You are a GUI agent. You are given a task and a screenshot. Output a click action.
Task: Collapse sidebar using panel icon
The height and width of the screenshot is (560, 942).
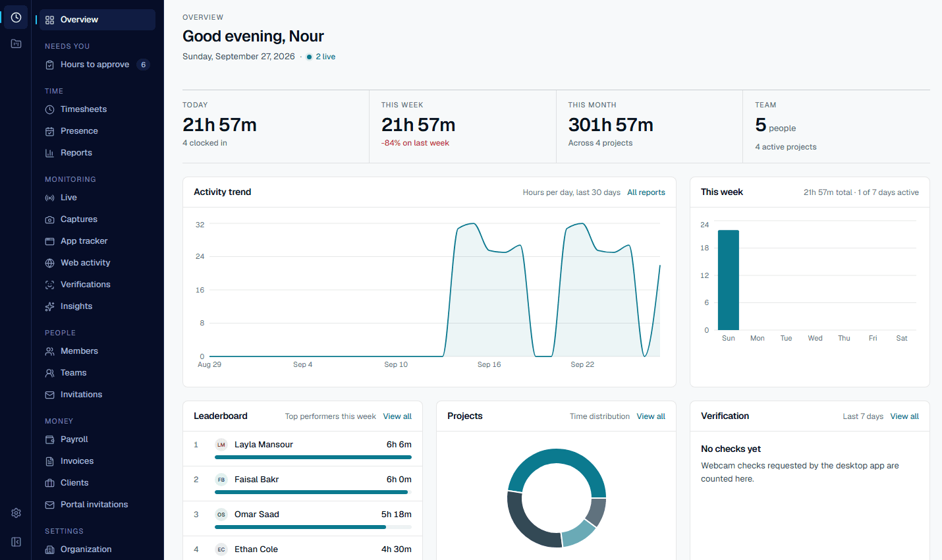[16, 542]
